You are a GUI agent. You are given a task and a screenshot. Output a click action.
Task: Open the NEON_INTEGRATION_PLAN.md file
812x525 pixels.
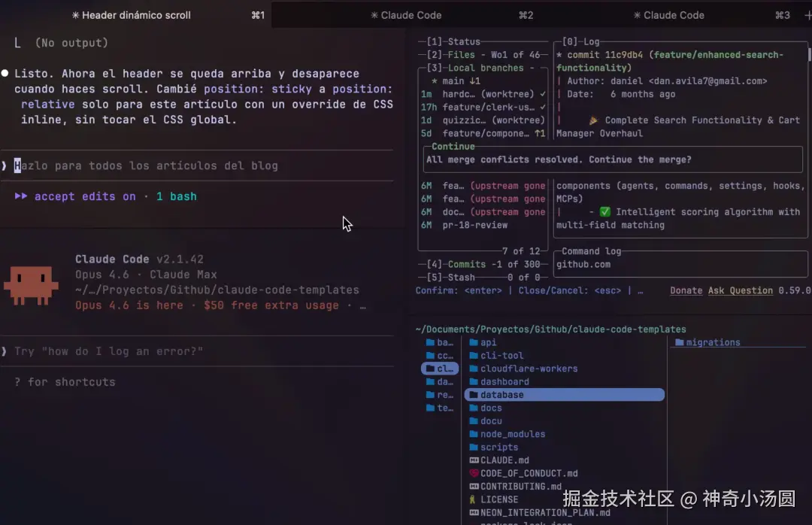pyautogui.click(x=540, y=512)
